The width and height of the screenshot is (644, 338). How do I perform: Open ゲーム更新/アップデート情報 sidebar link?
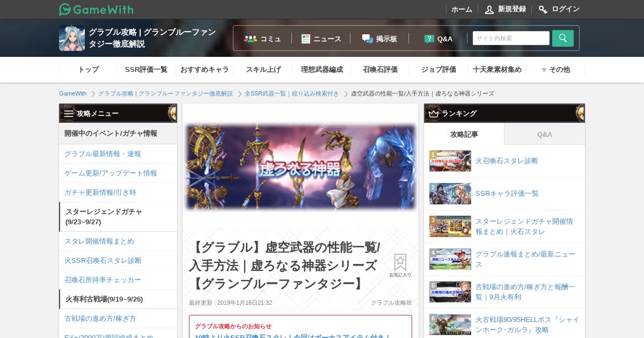click(118, 173)
